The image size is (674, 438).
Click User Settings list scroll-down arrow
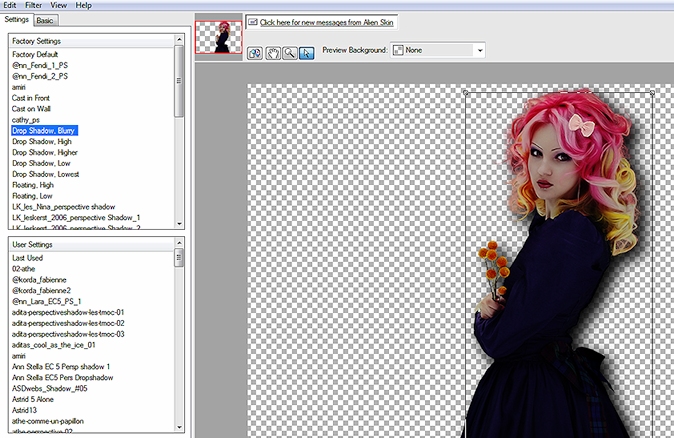tap(179, 427)
